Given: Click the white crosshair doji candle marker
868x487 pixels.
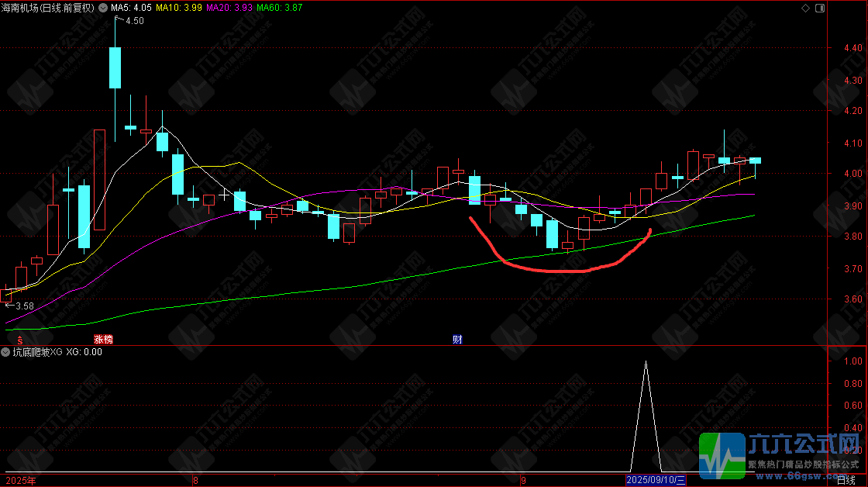Looking at the screenshot, I should 224,195.
